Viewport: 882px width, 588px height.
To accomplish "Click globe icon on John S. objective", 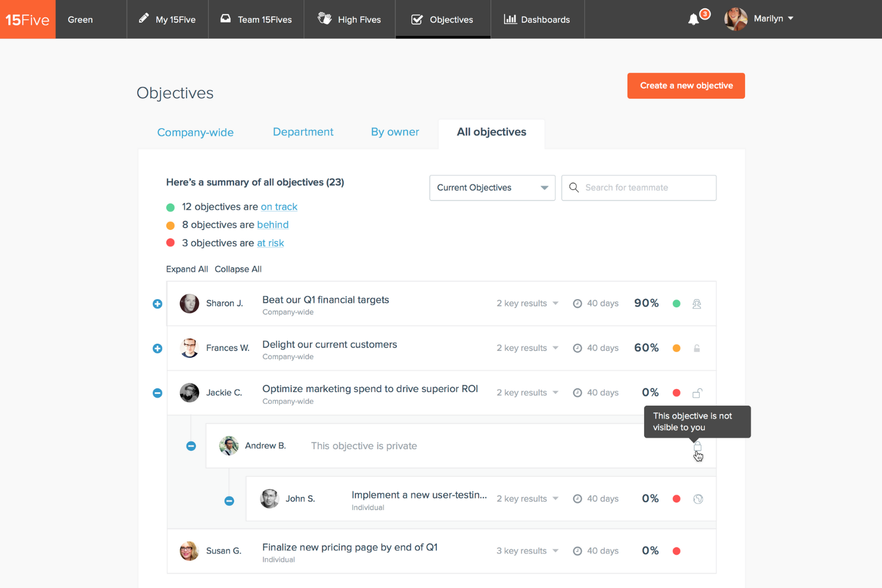I will coord(698,499).
